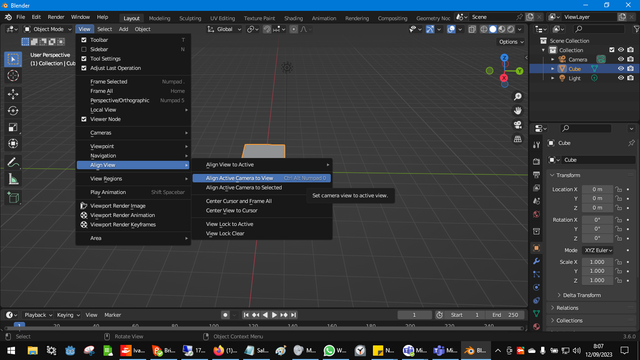Viewport: 640px width, 360px height.
Task: Hide Light with its eye icon
Action: [621, 78]
